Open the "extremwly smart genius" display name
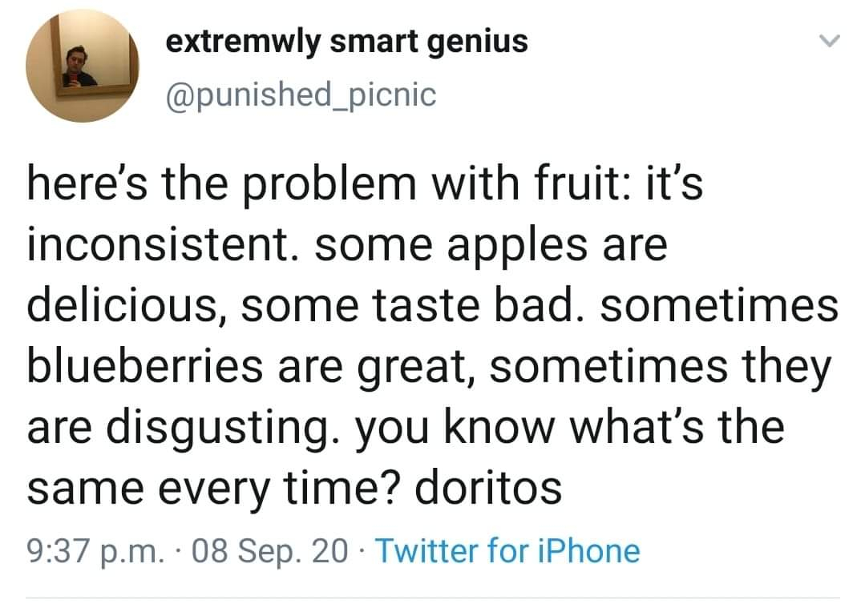Viewport: 865px width, 616px height. pos(346,42)
